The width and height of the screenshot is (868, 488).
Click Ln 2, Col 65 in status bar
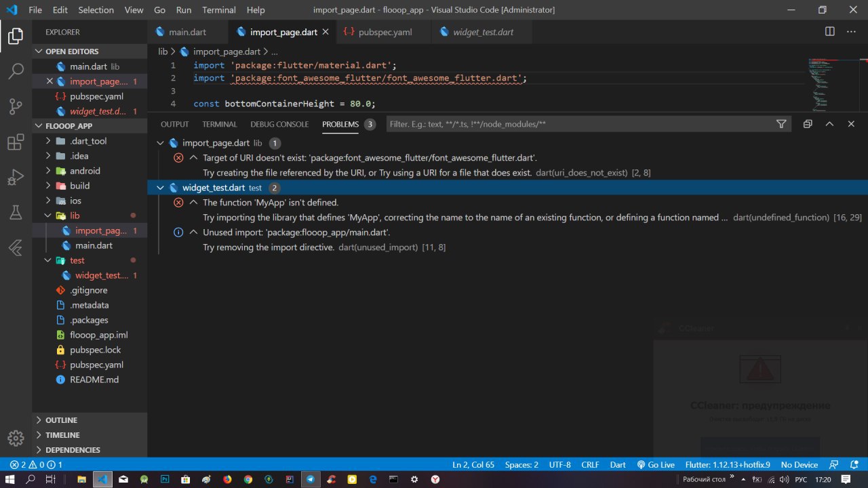[x=473, y=465]
